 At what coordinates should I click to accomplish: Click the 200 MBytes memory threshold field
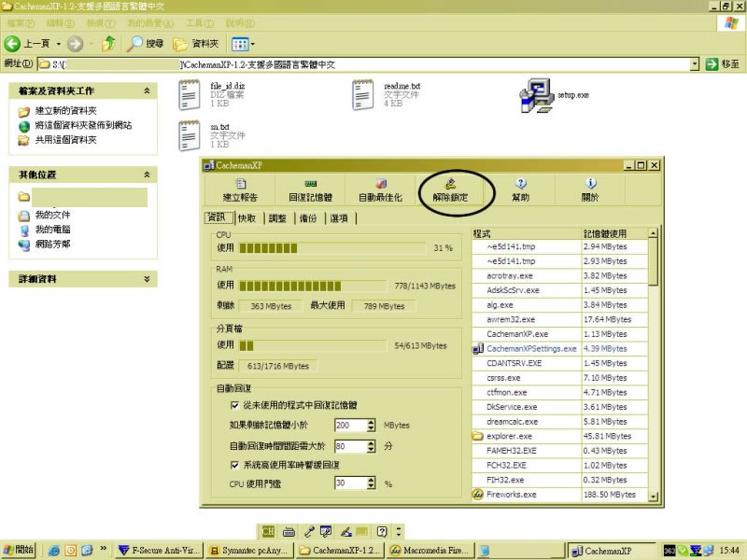tap(351, 426)
